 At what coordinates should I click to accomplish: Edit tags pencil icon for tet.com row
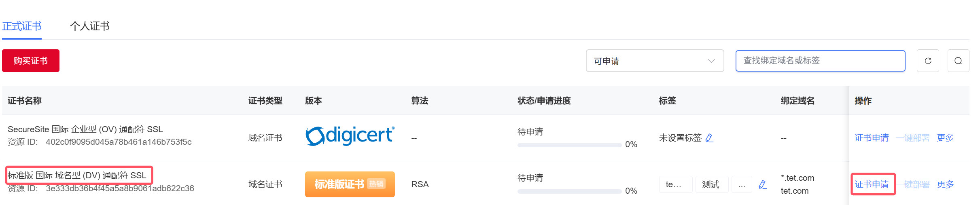(x=763, y=184)
